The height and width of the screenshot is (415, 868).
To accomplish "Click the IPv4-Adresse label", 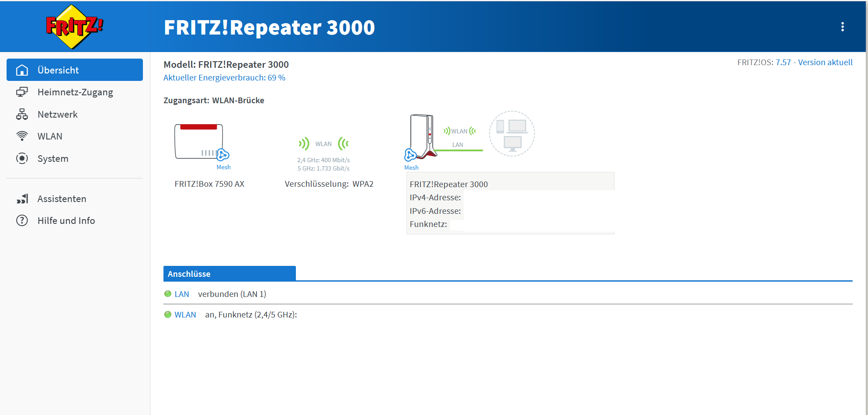I will pyautogui.click(x=435, y=197).
